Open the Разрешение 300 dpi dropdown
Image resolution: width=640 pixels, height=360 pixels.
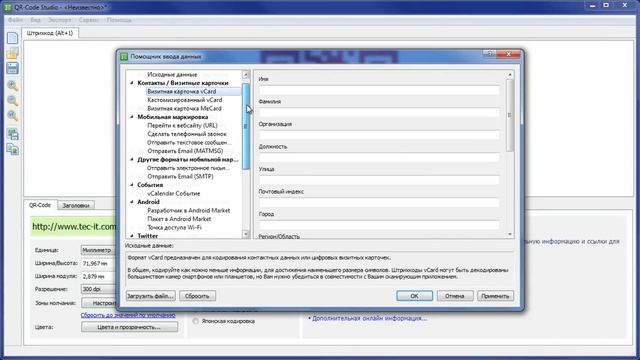[98, 289]
